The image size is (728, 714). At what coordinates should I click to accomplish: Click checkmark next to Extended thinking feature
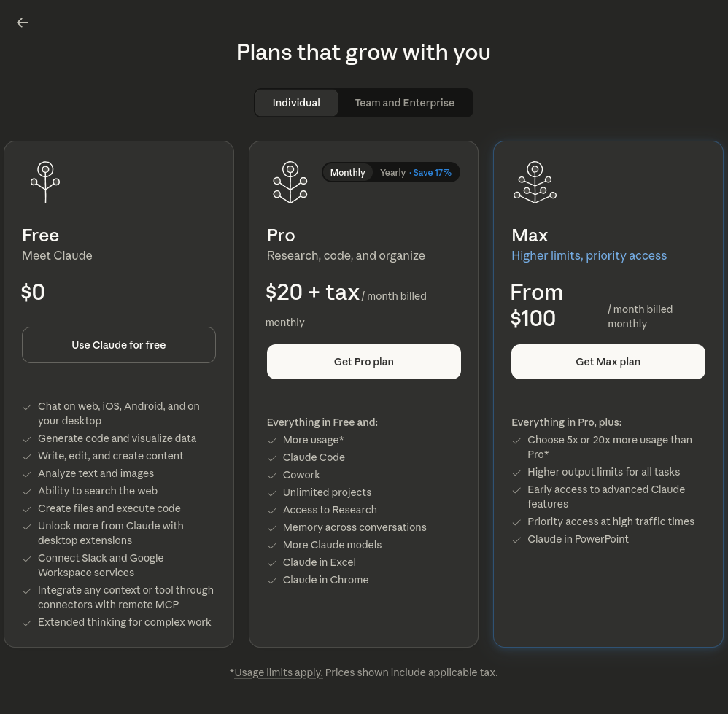click(27, 623)
